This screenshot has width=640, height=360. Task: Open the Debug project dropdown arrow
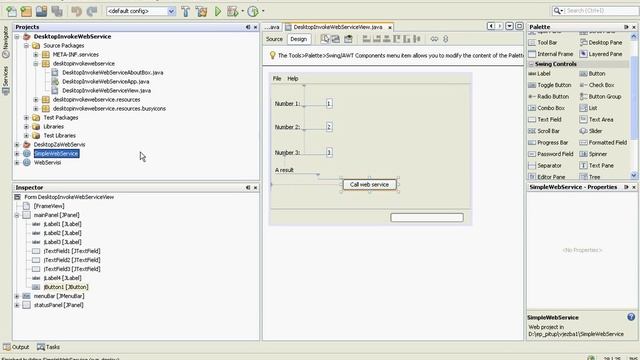click(242, 11)
